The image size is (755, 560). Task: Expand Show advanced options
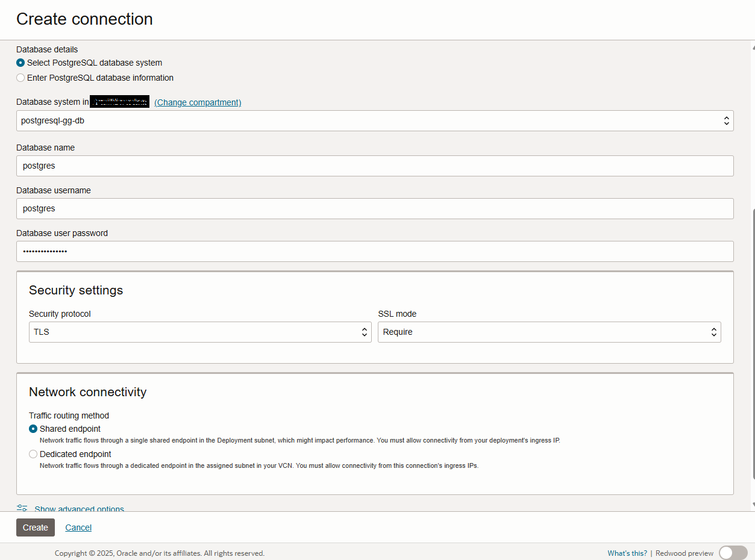[x=79, y=509]
